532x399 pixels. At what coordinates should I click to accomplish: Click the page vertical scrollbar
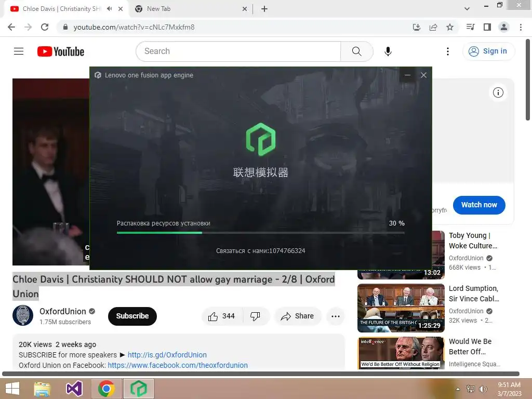tap(528, 79)
